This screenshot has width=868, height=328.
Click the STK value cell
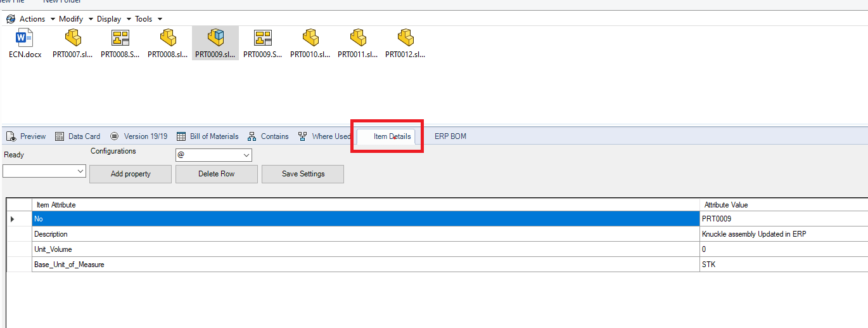(784, 265)
